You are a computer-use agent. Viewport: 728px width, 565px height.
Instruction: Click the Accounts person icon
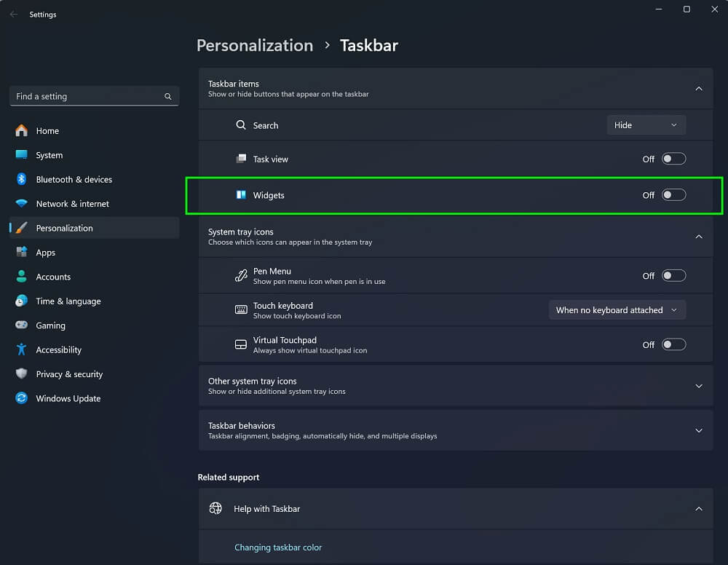tap(21, 276)
